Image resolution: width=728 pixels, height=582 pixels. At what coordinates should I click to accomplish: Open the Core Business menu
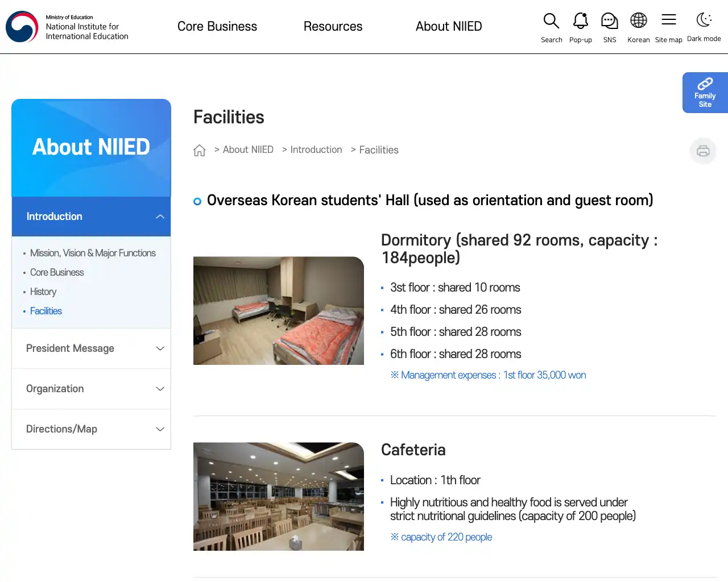point(217,26)
